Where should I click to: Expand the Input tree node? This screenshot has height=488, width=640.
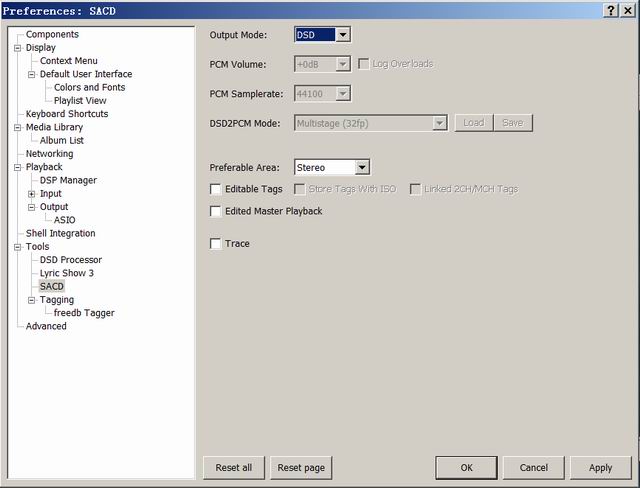(x=31, y=194)
